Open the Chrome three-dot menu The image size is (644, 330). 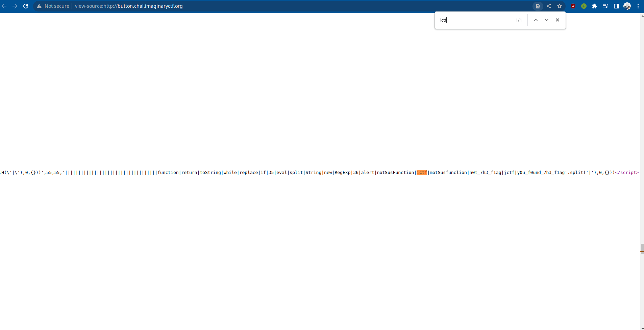(638, 6)
